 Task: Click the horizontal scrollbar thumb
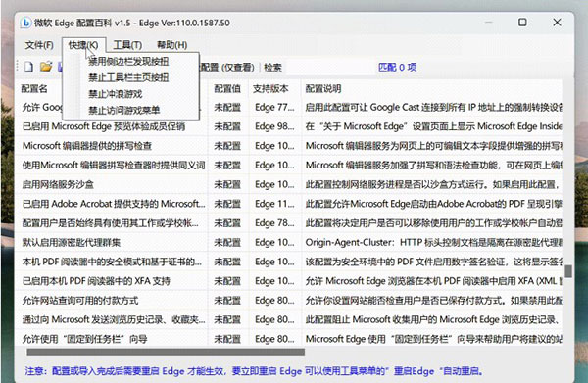(x=166, y=352)
